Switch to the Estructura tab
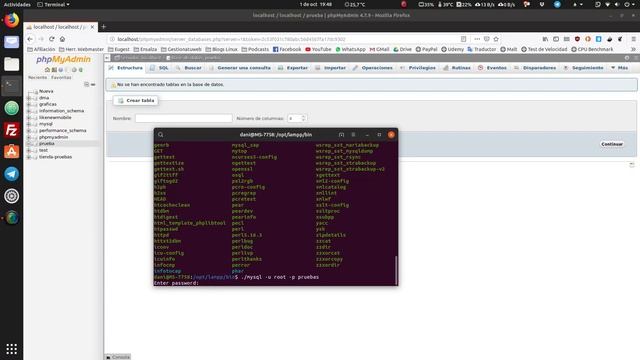Viewport: 640px width, 360px height. pyautogui.click(x=126, y=68)
